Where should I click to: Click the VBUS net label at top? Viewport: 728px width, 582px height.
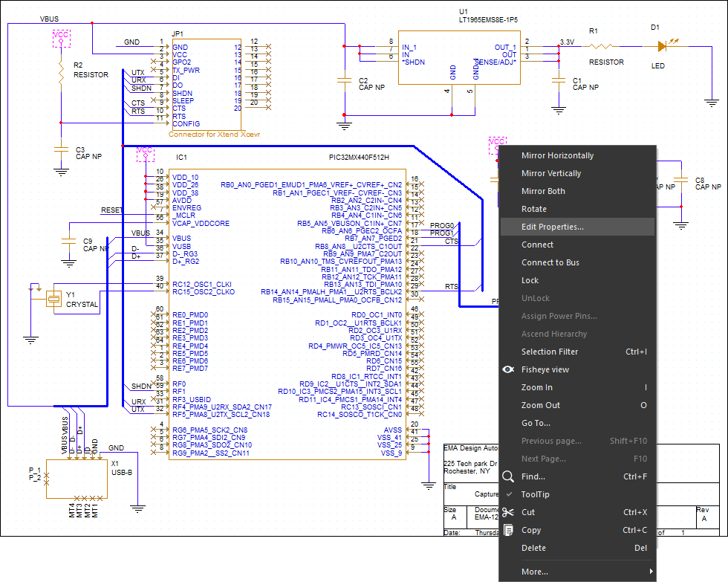point(49,19)
